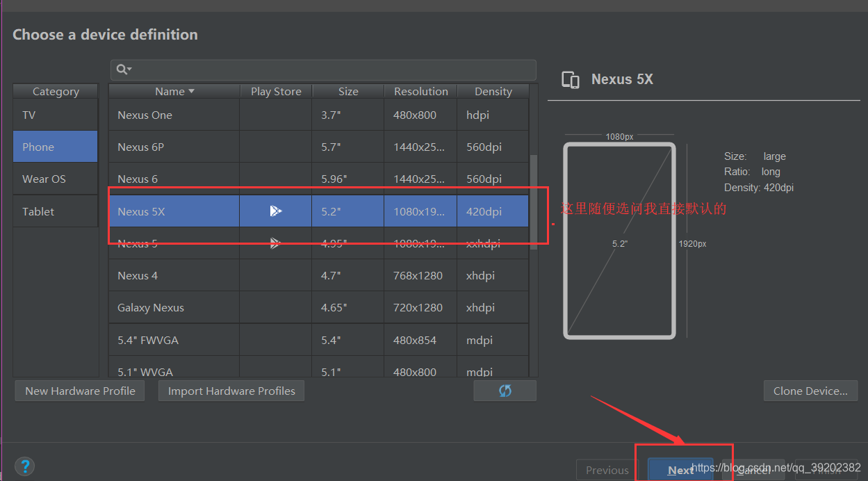
Task: Select the Nexus 6P device row
Action: tap(319, 147)
